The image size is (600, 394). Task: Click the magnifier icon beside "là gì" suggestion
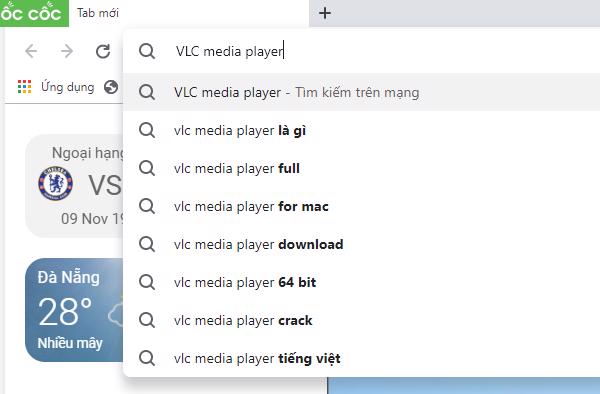147,130
